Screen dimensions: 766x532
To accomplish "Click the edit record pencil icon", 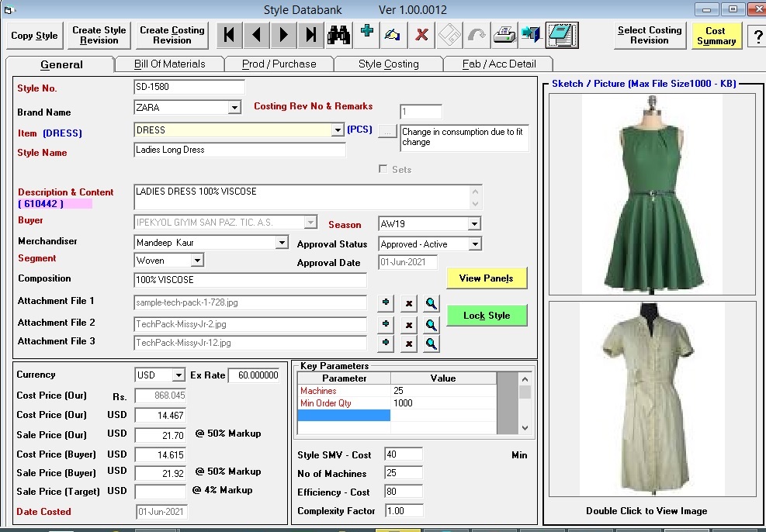I will [393, 35].
